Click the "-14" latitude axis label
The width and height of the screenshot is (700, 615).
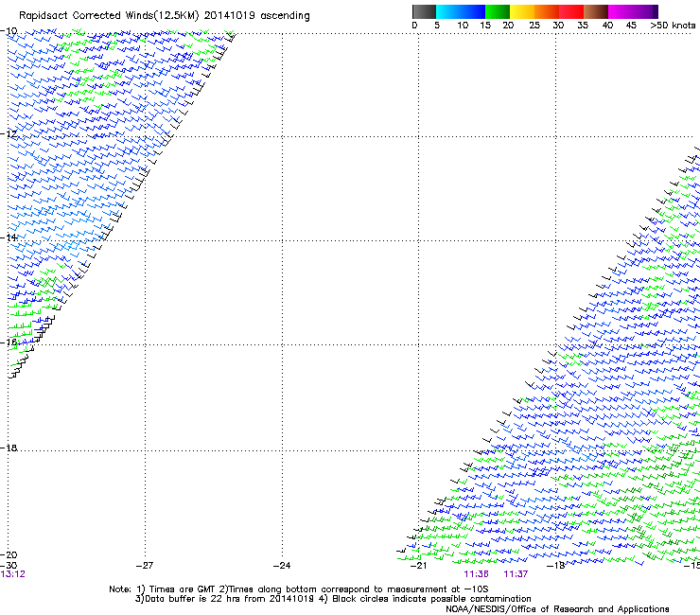click(9, 237)
